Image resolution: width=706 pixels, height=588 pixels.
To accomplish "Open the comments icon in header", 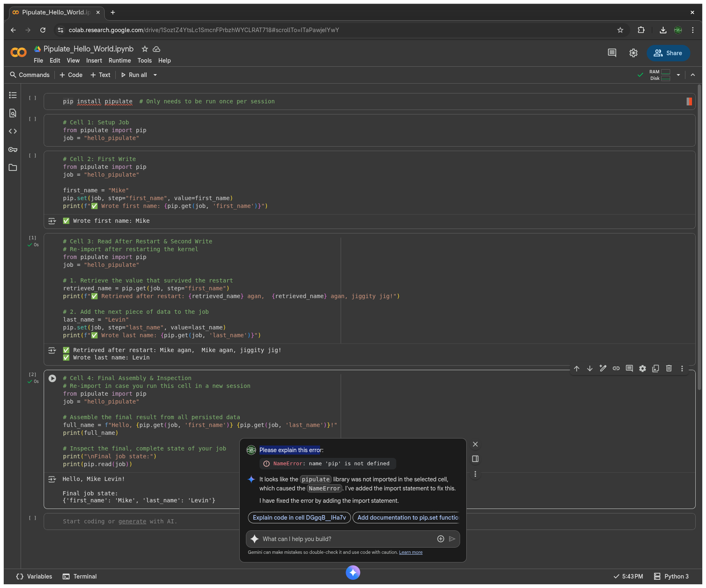I will click(x=612, y=53).
